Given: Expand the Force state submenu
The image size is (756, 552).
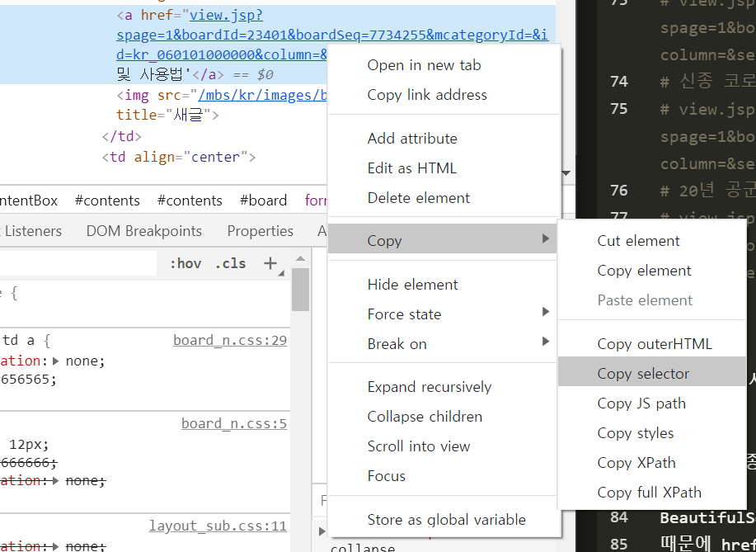Looking at the screenshot, I should (404, 314).
